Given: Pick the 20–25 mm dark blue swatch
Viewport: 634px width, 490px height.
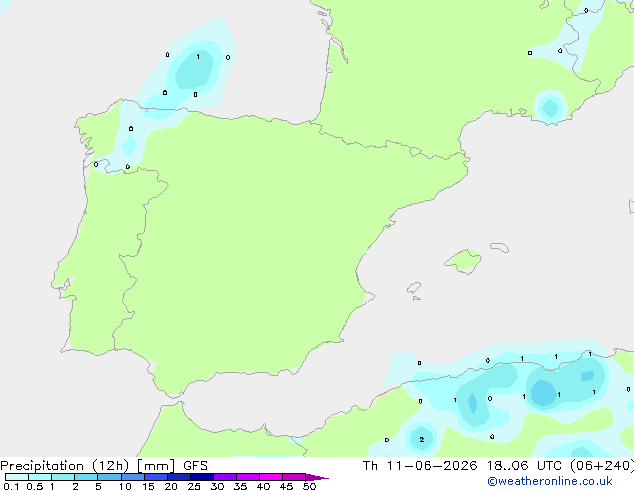Looking at the screenshot, I should tap(178, 477).
